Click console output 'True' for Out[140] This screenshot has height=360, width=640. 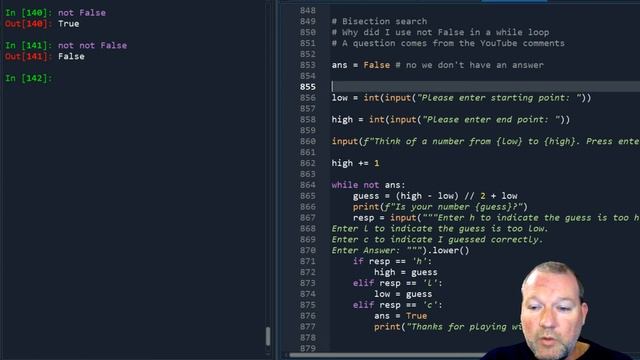pyautogui.click(x=69, y=24)
